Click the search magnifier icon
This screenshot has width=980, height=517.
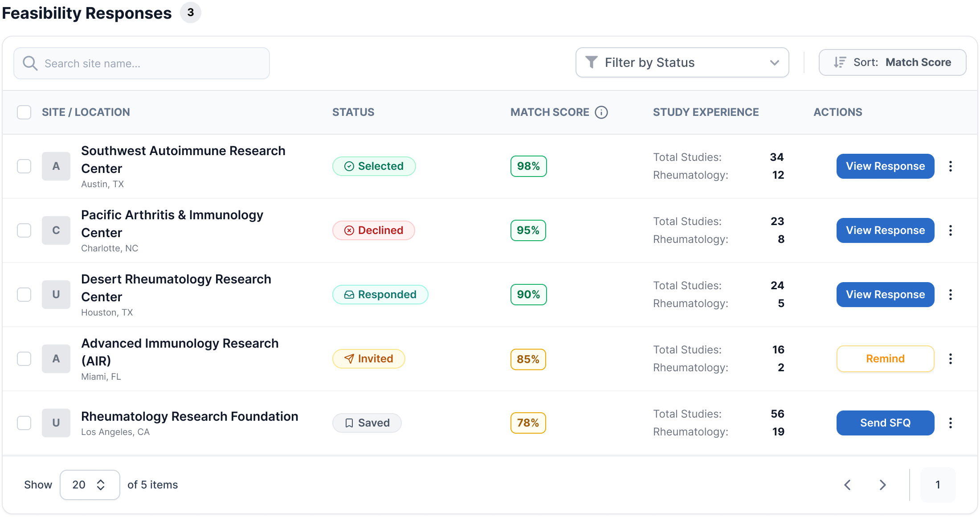pos(30,63)
